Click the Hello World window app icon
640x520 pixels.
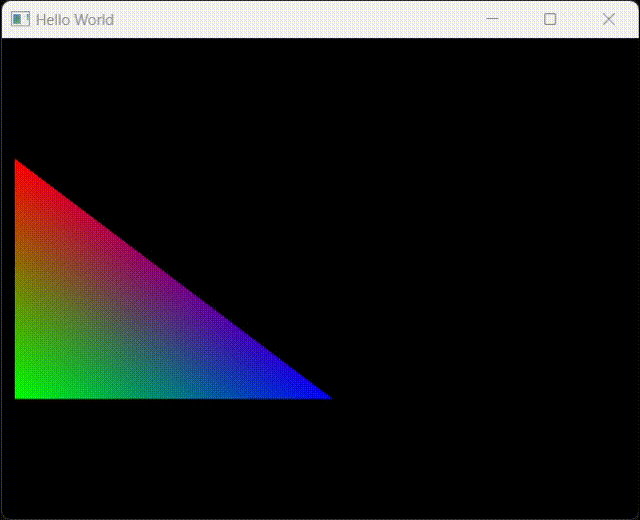pyautogui.click(x=20, y=19)
